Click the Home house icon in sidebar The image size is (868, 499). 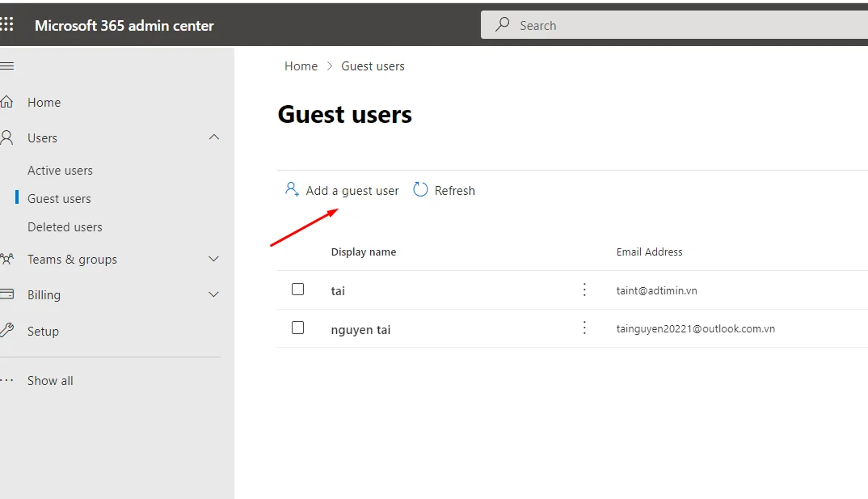point(6,102)
